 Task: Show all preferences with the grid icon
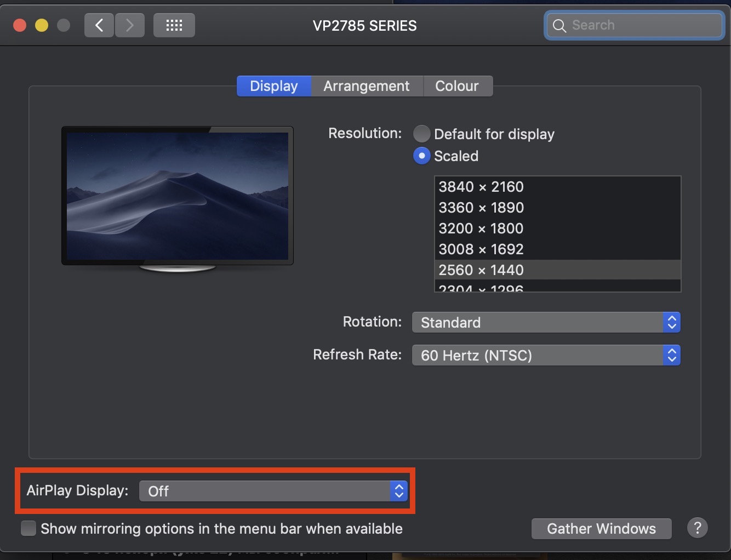click(174, 25)
